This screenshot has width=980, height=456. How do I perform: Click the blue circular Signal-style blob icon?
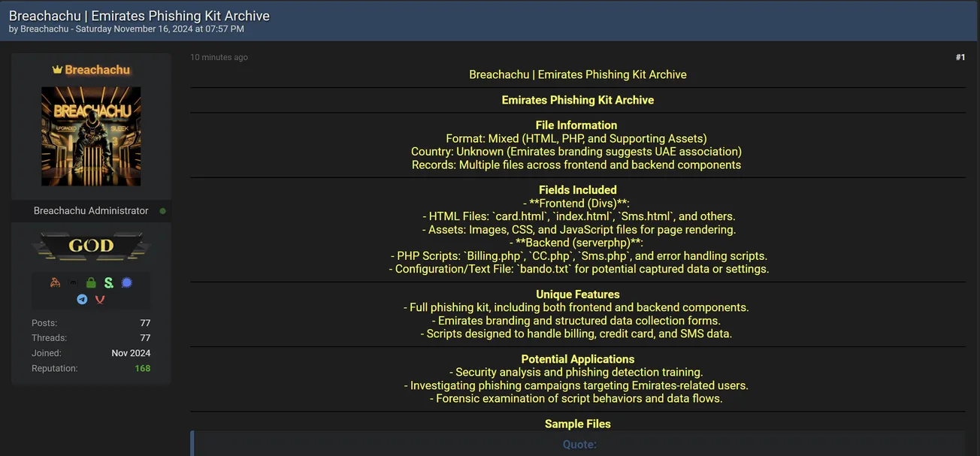[x=126, y=282]
